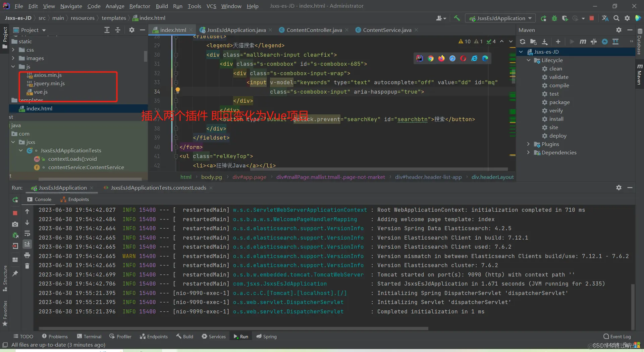Execute a Maven goal with the m icon

click(x=583, y=42)
